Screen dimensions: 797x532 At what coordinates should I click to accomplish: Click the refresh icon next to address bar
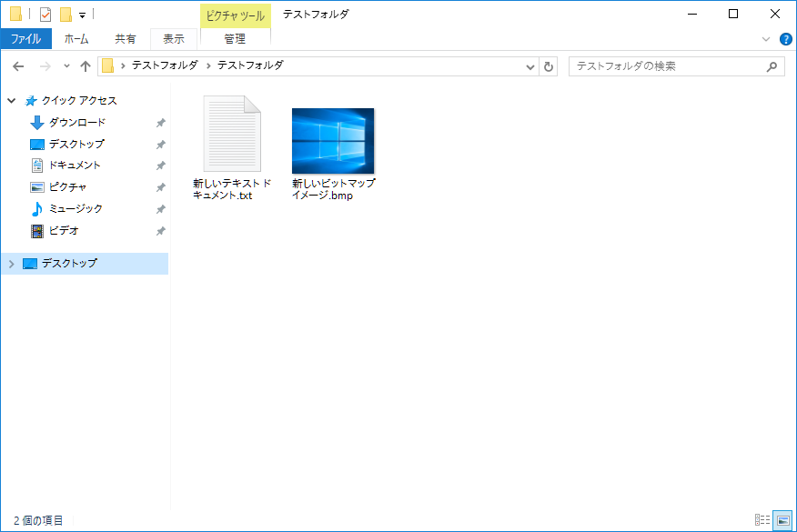(x=547, y=65)
